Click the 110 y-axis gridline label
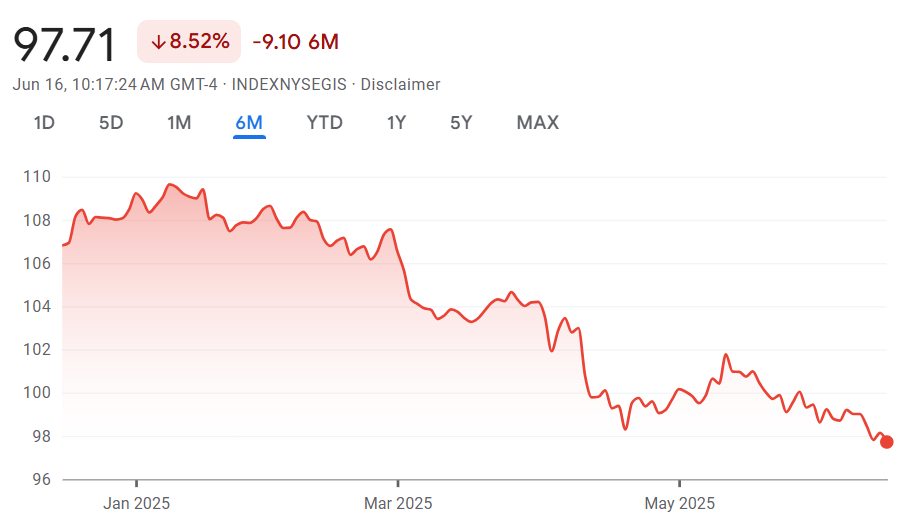This screenshot has height=522, width=917. pos(37,177)
